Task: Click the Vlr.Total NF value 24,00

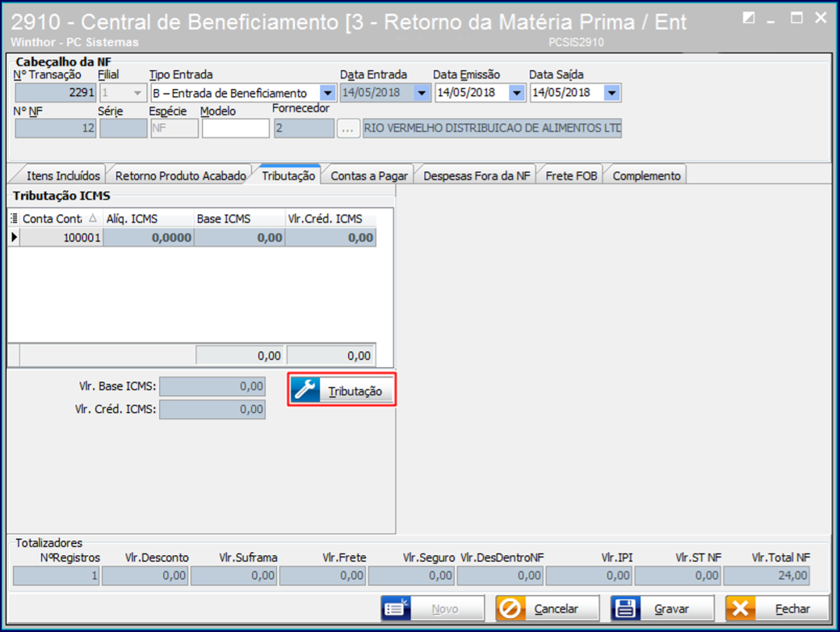Action: 766,575
